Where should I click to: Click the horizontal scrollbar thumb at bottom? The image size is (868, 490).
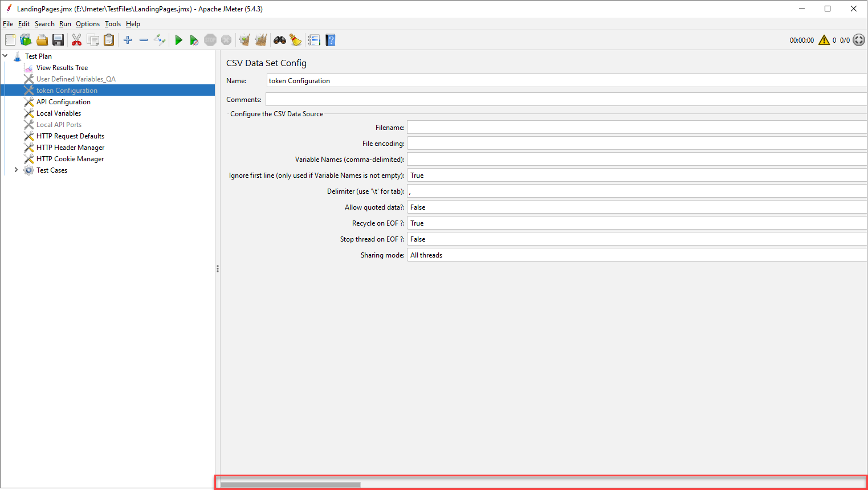point(291,485)
